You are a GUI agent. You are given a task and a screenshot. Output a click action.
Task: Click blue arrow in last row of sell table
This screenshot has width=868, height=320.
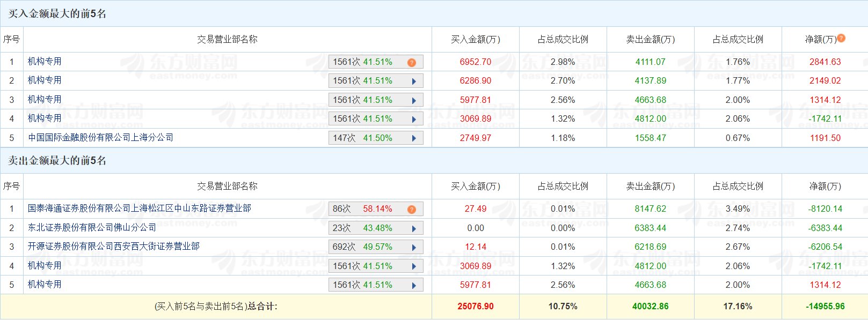pos(414,286)
